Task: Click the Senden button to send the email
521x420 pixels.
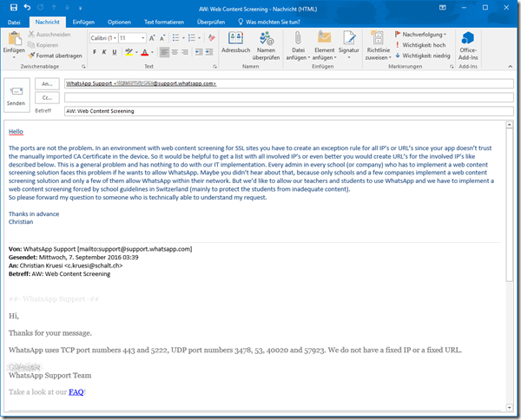Action: [16, 93]
